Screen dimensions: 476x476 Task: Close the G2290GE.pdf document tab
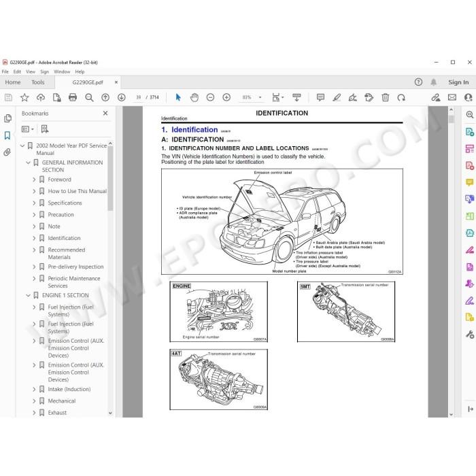click(x=116, y=82)
